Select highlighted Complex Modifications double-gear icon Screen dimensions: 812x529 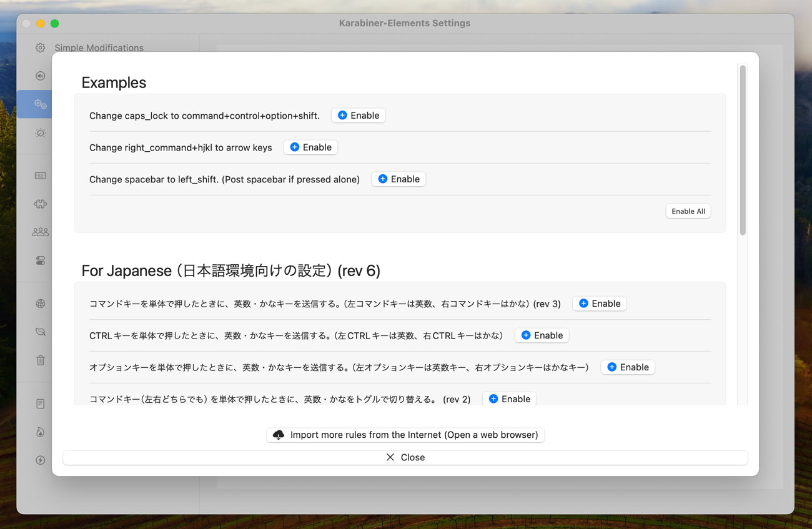(x=40, y=104)
